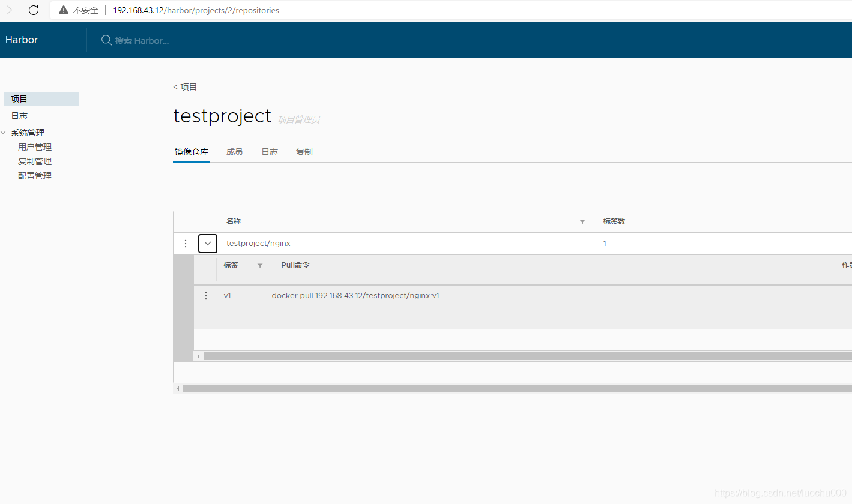Click the browser forward arrow

tap(8, 10)
